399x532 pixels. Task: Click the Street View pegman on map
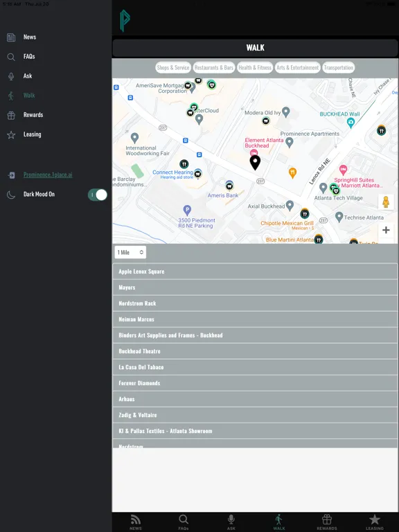coord(386,202)
